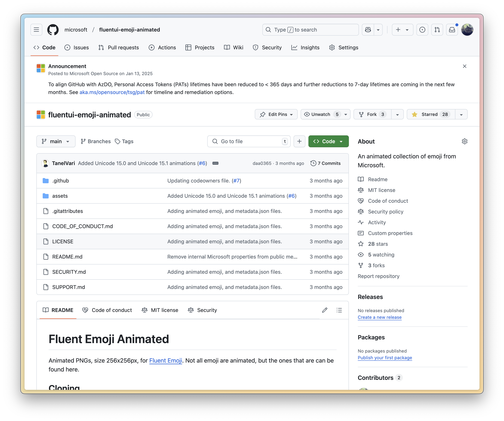Focus the Go to file field

point(249,141)
